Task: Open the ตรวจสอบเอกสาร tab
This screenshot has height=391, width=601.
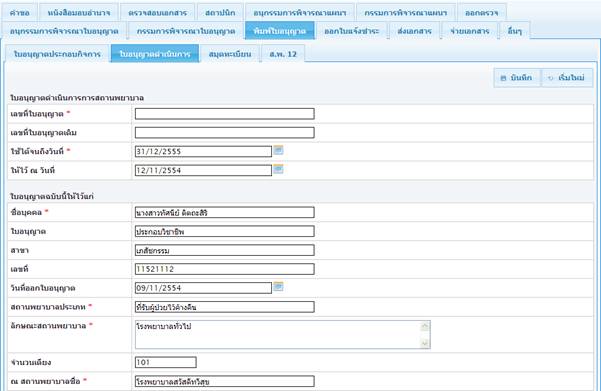Action: click(x=158, y=13)
